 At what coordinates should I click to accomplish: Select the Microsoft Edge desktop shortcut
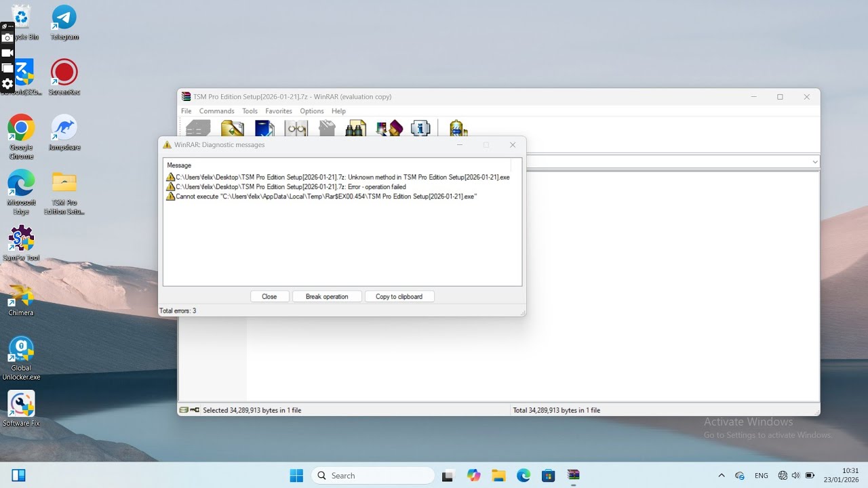(x=21, y=192)
